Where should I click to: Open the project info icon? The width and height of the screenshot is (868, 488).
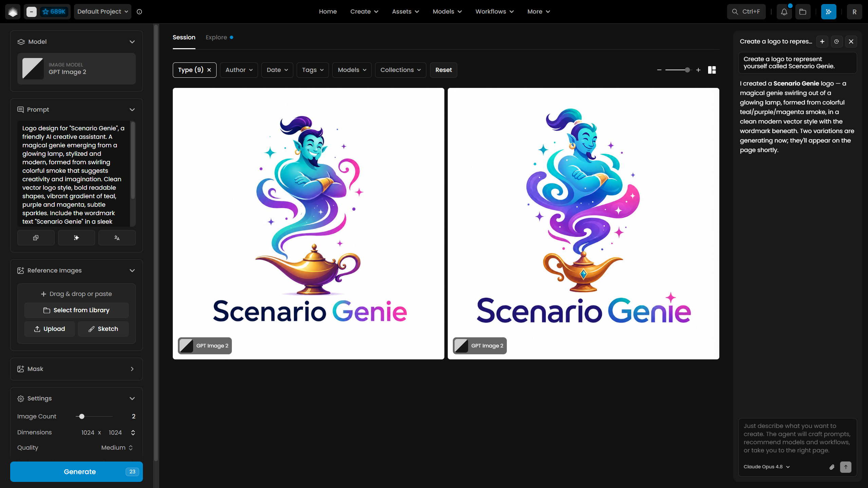click(139, 12)
